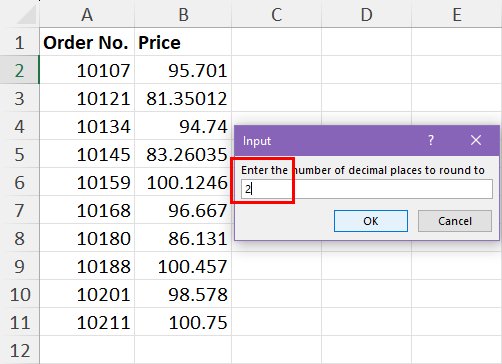Open help with the question mark icon
The image size is (502, 364).
click(431, 140)
